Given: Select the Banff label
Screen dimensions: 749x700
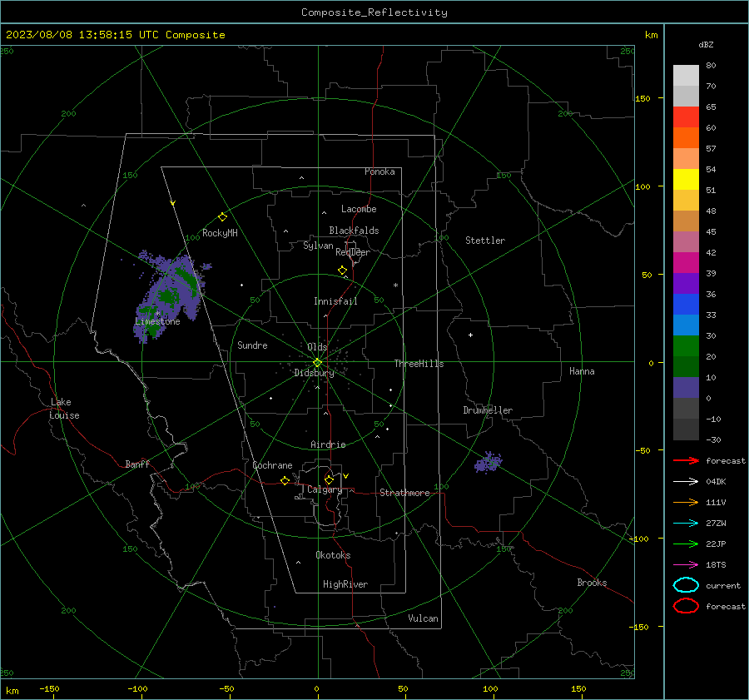Looking at the screenshot, I should coord(137,464).
